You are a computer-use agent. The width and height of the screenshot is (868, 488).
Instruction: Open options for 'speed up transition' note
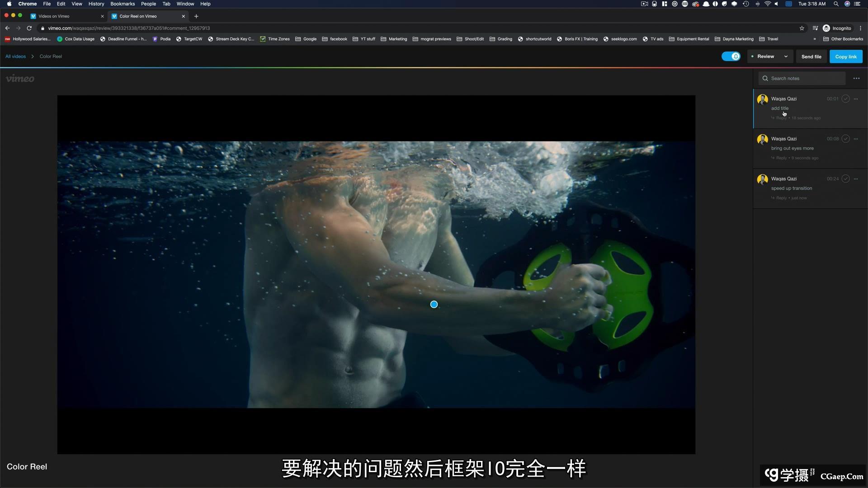(856, 179)
